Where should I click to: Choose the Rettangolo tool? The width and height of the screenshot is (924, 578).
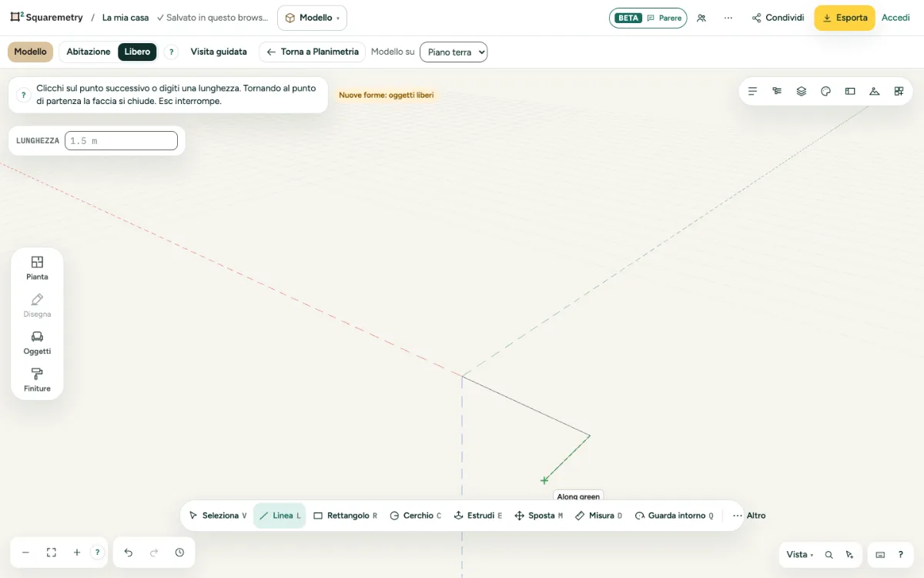346,516
